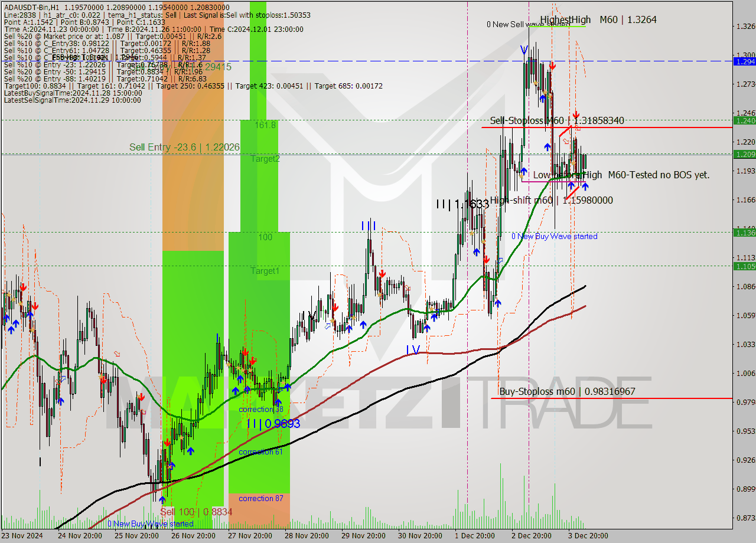Click the 'HighestHigh M60 | 1.3264' label

598,19
